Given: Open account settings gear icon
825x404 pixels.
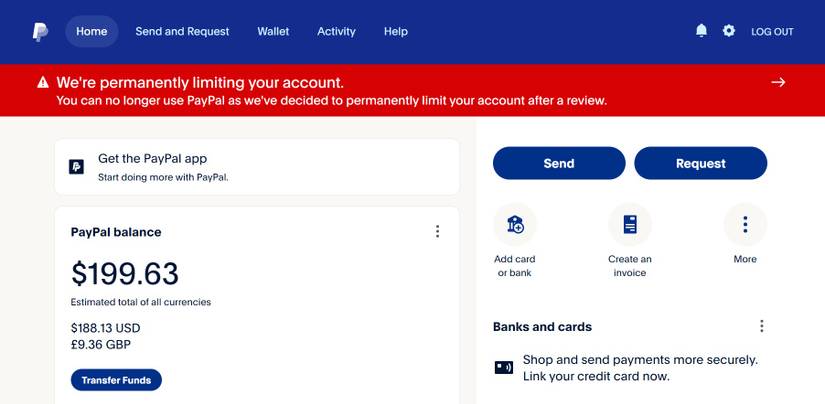Looking at the screenshot, I should [729, 31].
